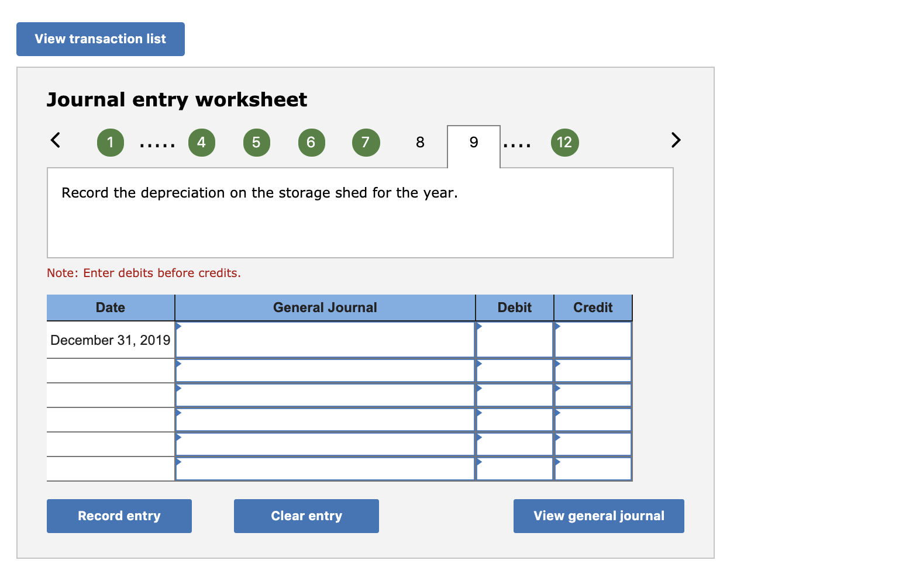Select the Credit cell in the third row
Image resolution: width=923 pixels, height=588 pixels.
point(593,395)
